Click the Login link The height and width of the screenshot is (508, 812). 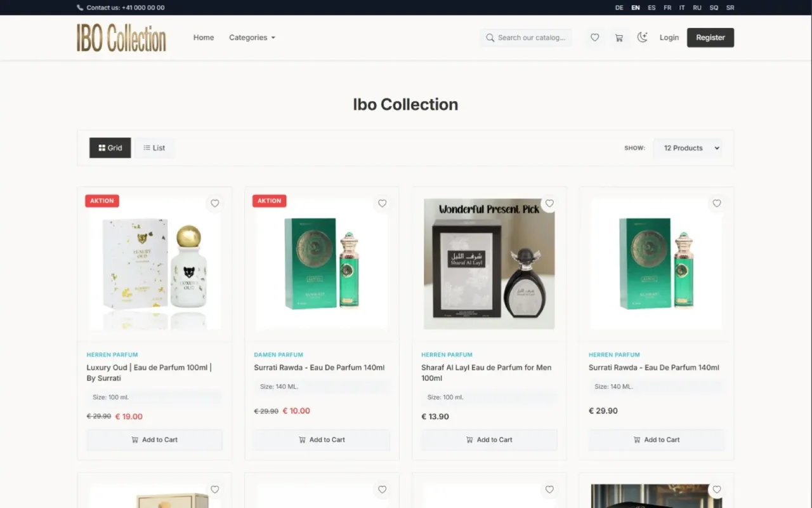(x=669, y=37)
